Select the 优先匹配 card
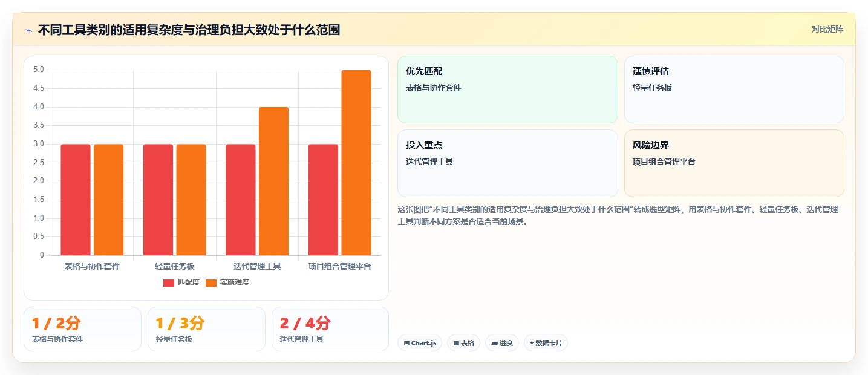Image resolution: width=868 pixels, height=375 pixels. (x=507, y=90)
